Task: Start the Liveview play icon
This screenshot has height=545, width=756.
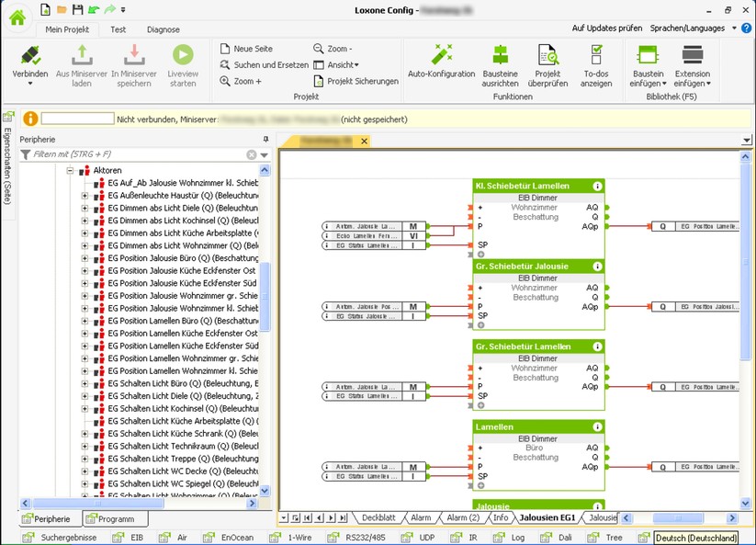Action: [183, 54]
